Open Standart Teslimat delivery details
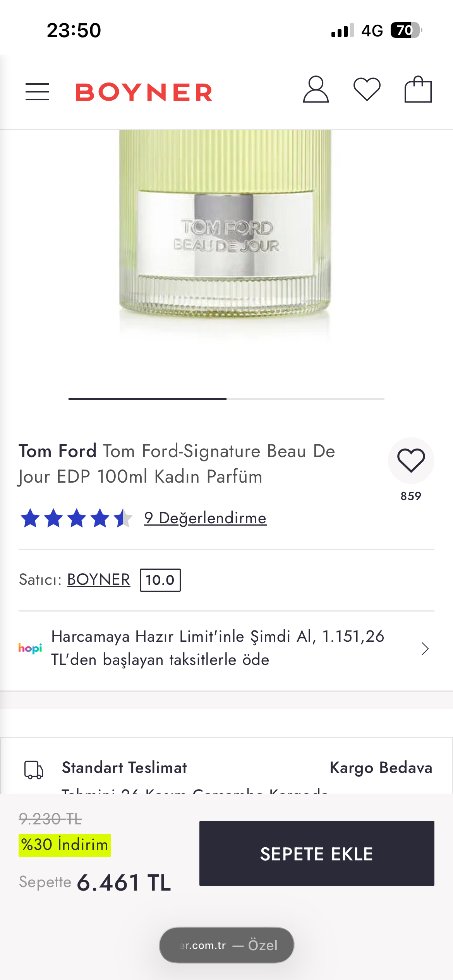The height and width of the screenshot is (980, 453). pos(124,768)
